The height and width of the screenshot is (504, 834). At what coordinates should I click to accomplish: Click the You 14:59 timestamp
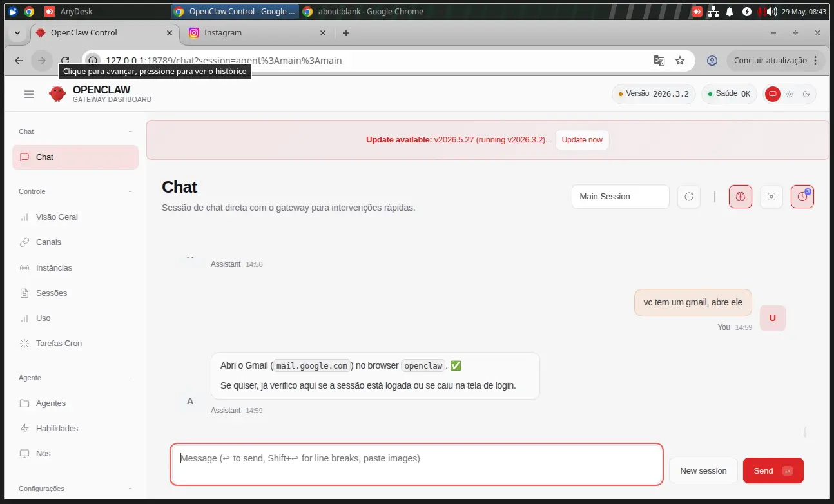tap(735, 327)
